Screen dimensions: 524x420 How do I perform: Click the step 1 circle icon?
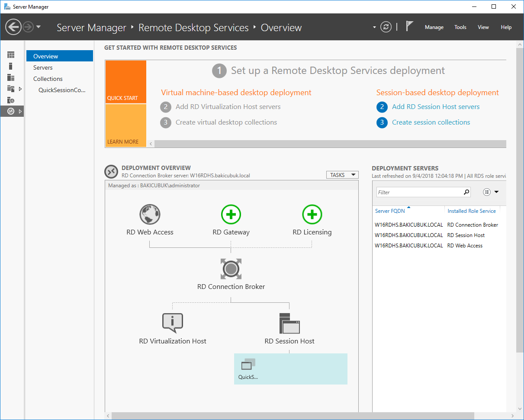click(219, 71)
